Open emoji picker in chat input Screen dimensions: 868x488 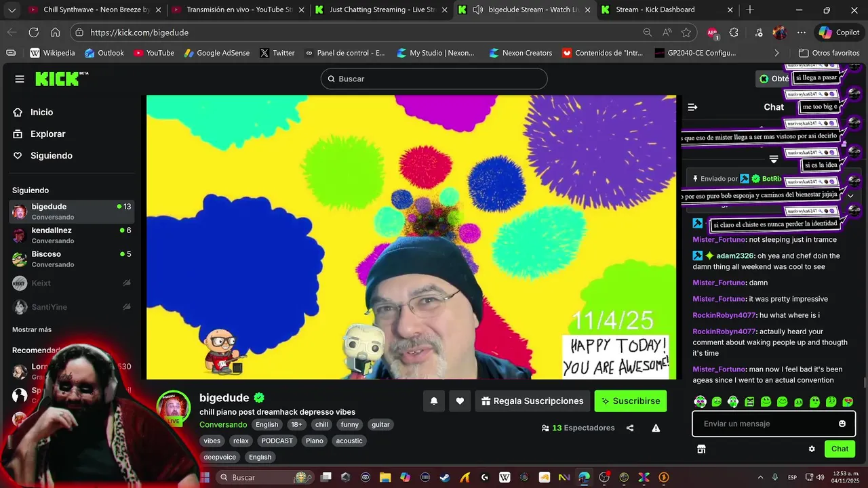click(x=842, y=424)
